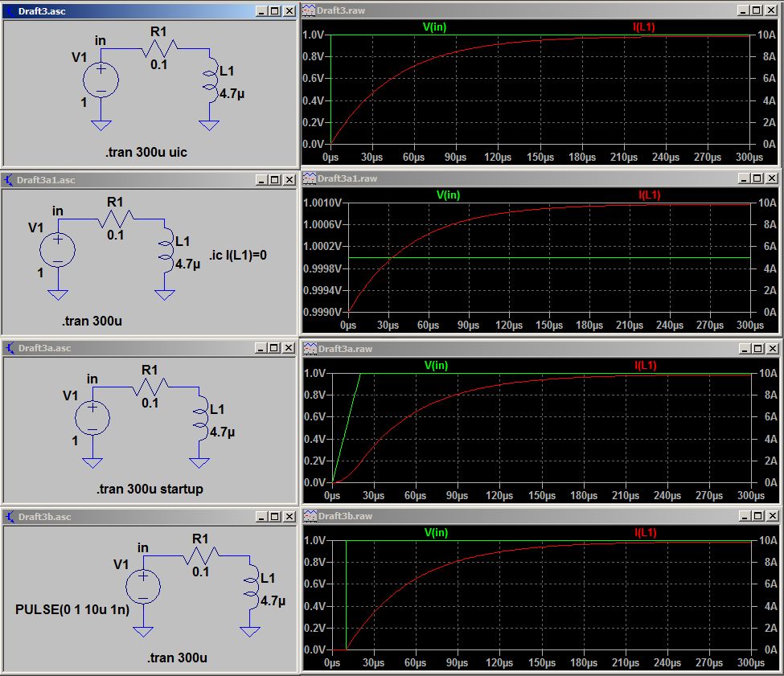This screenshot has width=784, height=676.
Task: Click the 1.0010V axis label in Draft3a1.raw
Action: pyautogui.click(x=322, y=203)
